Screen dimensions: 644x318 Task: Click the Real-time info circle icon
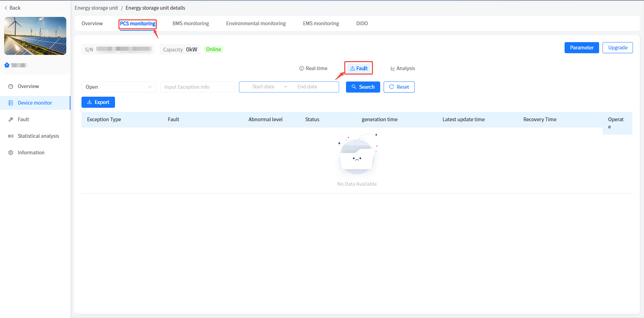[301, 68]
